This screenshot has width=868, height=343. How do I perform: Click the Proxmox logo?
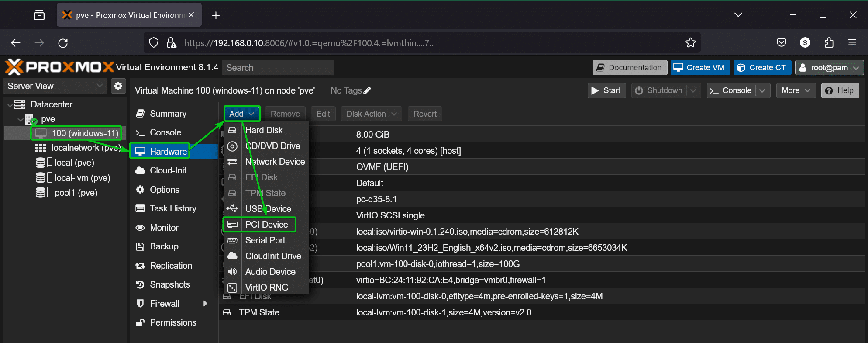click(59, 67)
